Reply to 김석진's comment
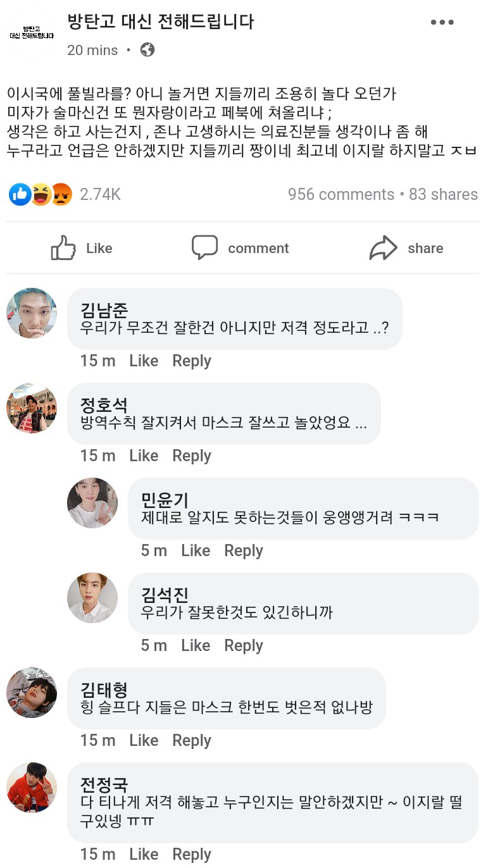 [x=244, y=645]
